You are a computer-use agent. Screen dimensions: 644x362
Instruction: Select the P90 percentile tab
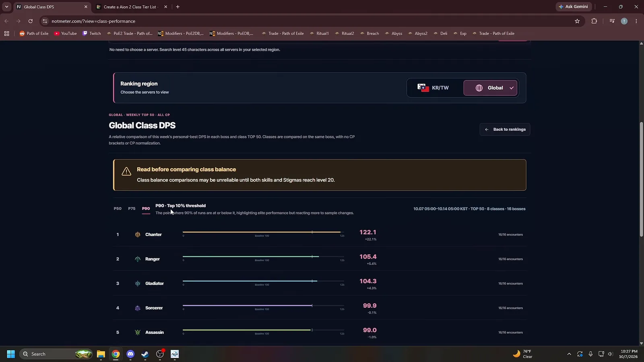pyautogui.click(x=146, y=209)
